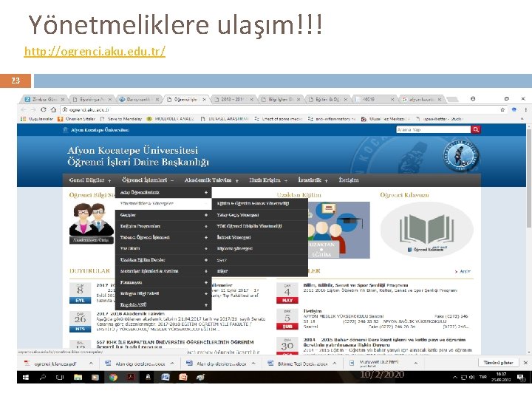This screenshot has height=399, width=532.
Task: Click the browser forward arrow
Action: click(x=33, y=109)
